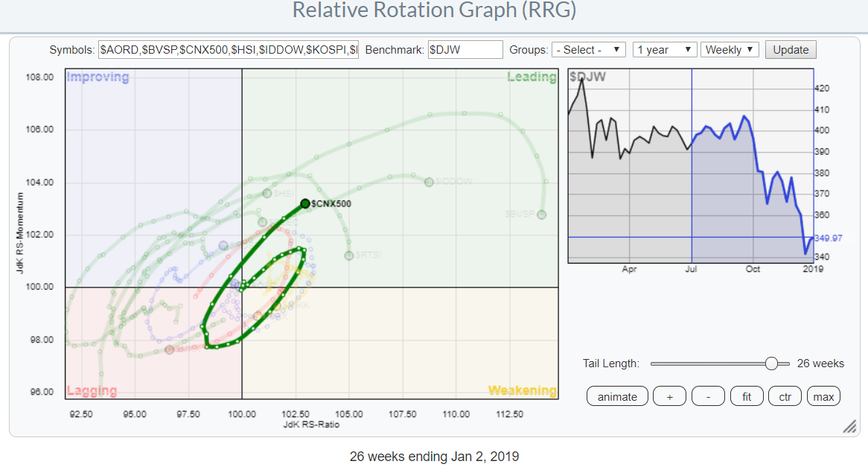Click the $HSI marker in the Leading quadrant
Image resolution: width=868 pixels, height=470 pixels.
point(267,194)
